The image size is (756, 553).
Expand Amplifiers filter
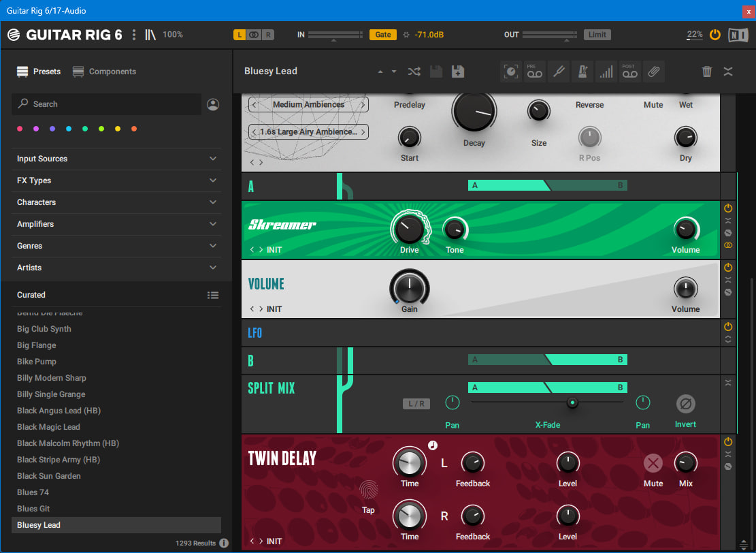(x=116, y=224)
